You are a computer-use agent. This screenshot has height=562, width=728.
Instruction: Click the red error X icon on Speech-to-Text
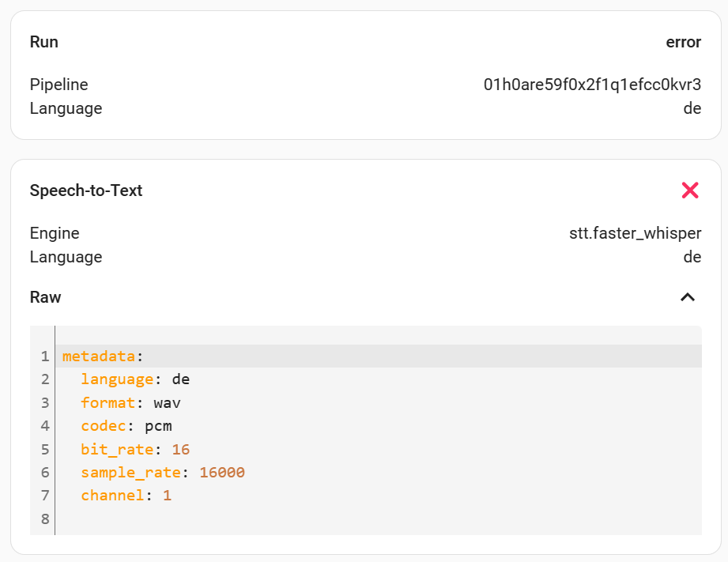[x=689, y=190]
